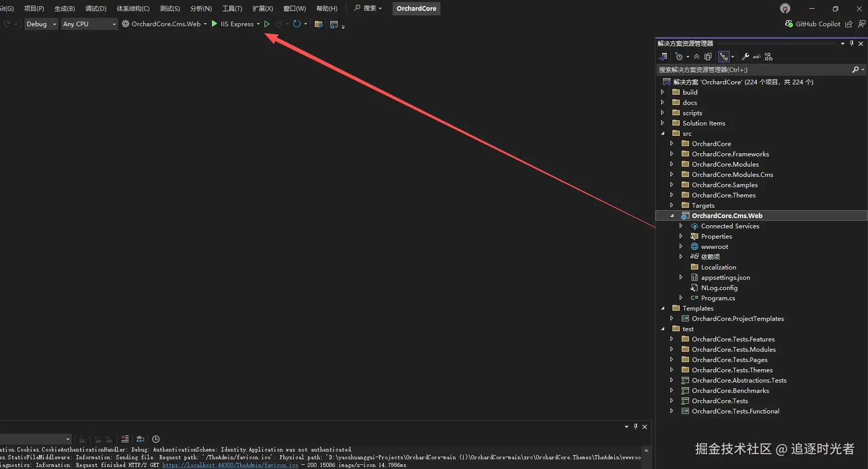Toggle word wrap in the output panel
This screenshot has width=868, height=469.
[140, 439]
